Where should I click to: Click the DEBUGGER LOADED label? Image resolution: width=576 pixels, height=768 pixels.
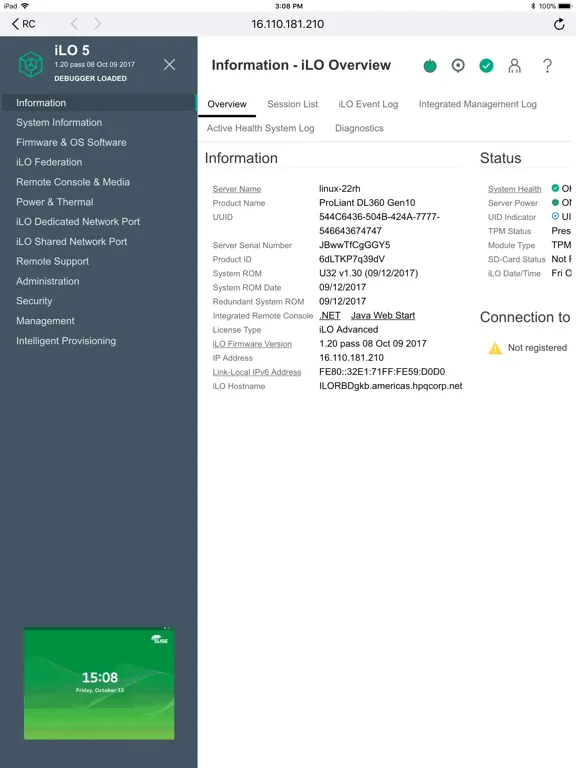pyautogui.click(x=90, y=78)
